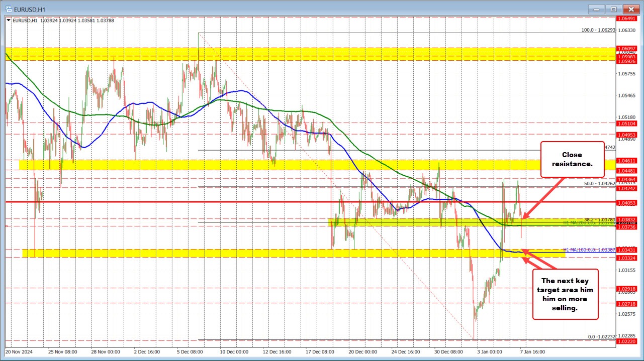Click the chart window icon in title bar

(x=9, y=9)
